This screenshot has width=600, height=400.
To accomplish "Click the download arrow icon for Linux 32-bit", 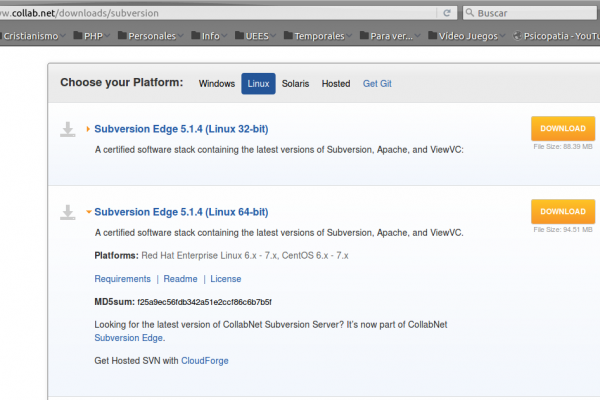I will [x=68, y=129].
